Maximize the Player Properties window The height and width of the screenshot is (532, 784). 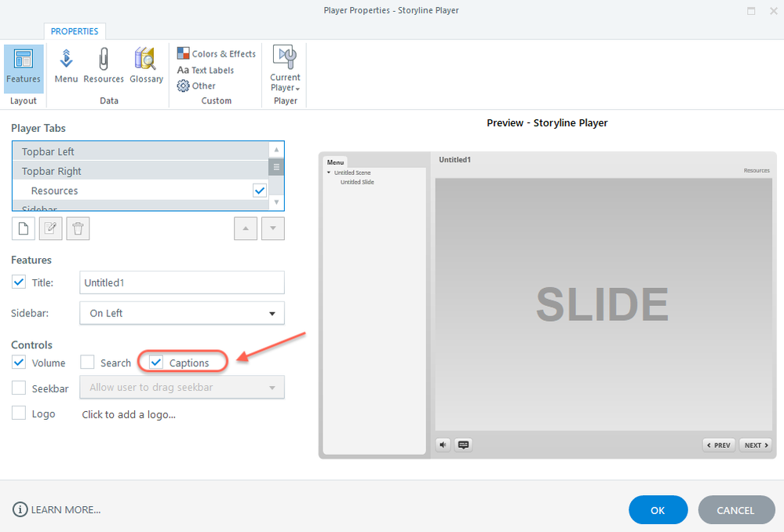(751, 10)
